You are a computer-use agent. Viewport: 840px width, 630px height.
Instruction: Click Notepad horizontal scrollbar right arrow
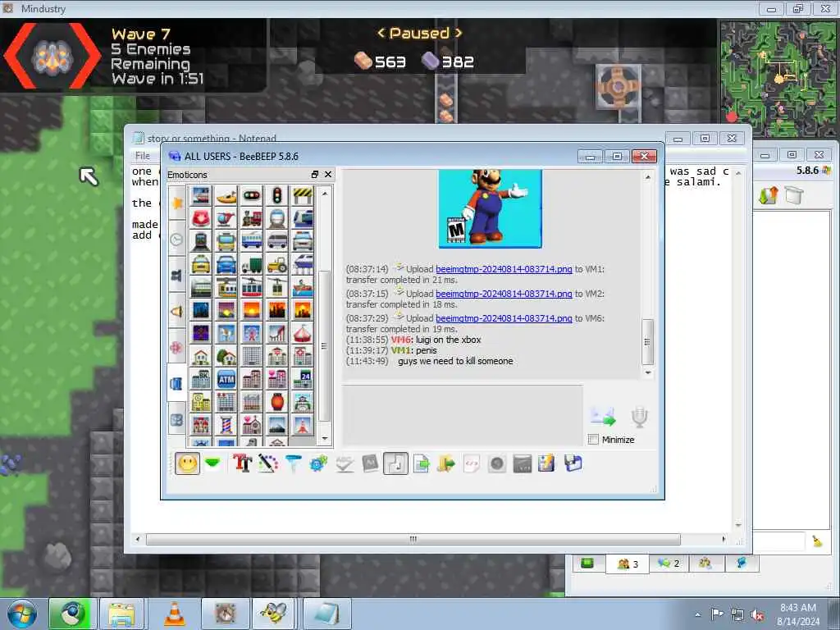(724, 539)
